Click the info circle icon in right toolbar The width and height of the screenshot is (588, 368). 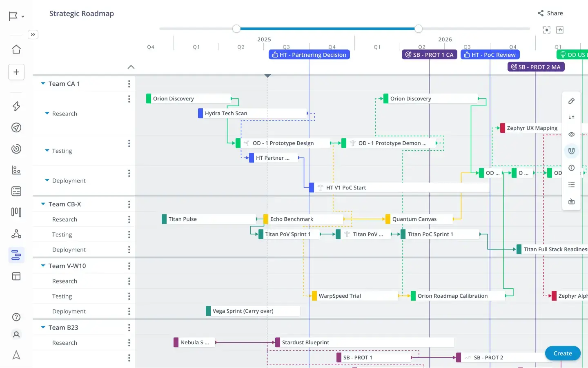(x=572, y=168)
